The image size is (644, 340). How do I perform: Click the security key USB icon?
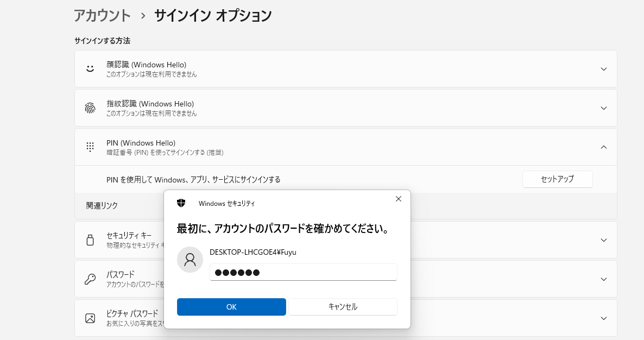tap(90, 240)
